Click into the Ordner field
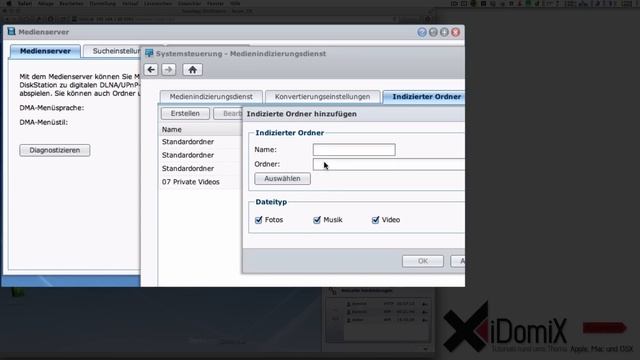Viewport: 640px width, 360px height. click(x=389, y=164)
